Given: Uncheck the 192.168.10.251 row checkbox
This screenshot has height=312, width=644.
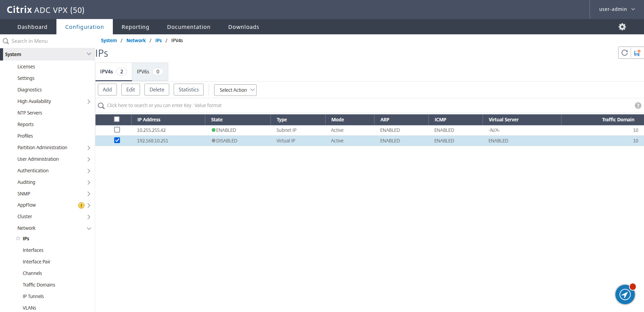Looking at the screenshot, I should pos(117,140).
